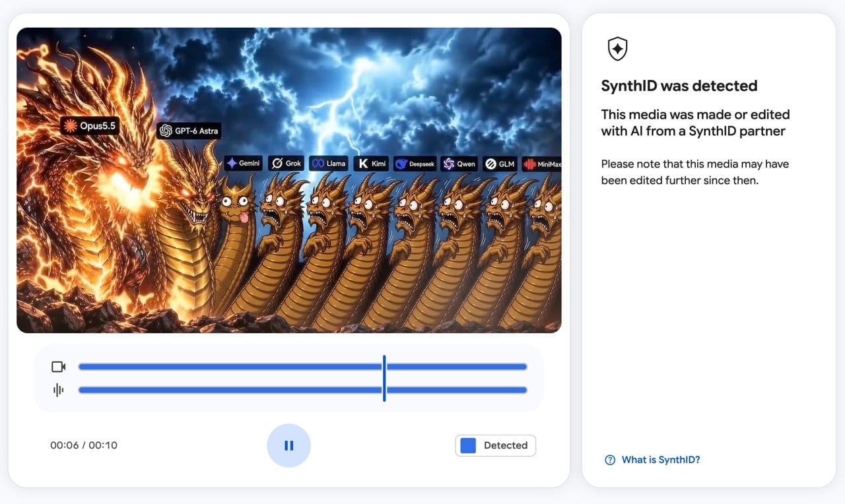Screen dimensions: 845x504
Task: Click the blue Detected legend square
Action: click(468, 445)
